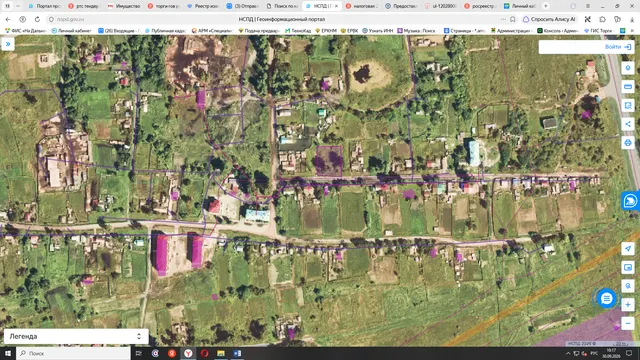Open the tab list dropdown arrow
640x360 pixels.
[x=18, y=6]
